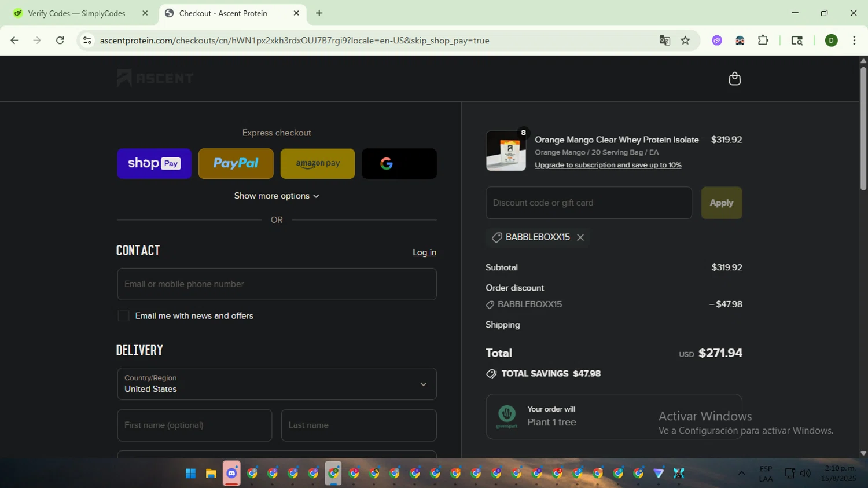
Task: Pay with Shop Pay
Action: (154, 164)
